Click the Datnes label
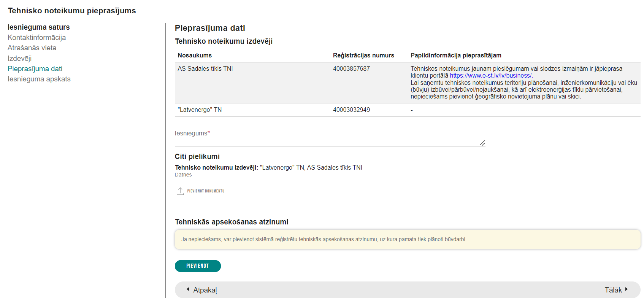The height and width of the screenshot is (302, 644). coord(183,175)
